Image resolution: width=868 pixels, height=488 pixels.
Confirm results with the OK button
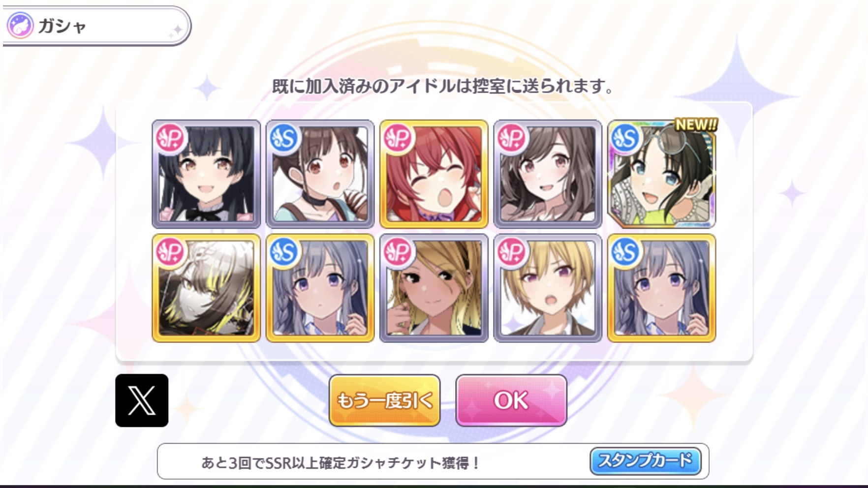click(511, 400)
